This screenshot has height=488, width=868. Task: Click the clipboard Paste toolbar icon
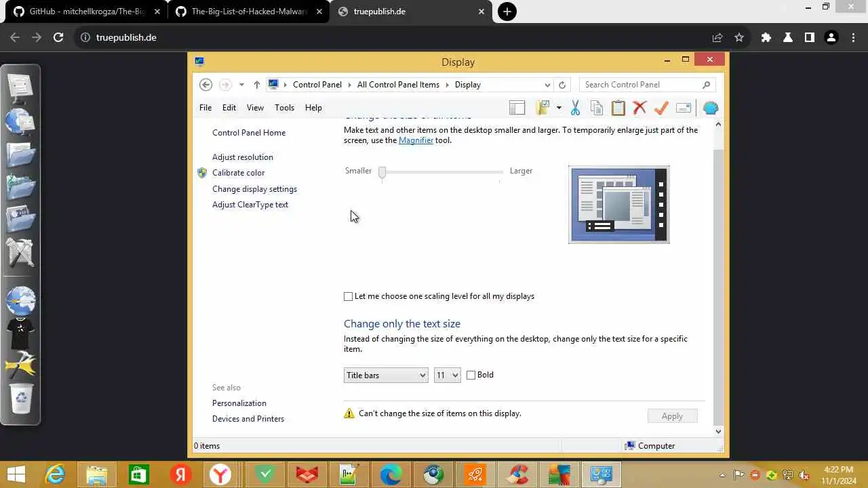[x=618, y=108]
